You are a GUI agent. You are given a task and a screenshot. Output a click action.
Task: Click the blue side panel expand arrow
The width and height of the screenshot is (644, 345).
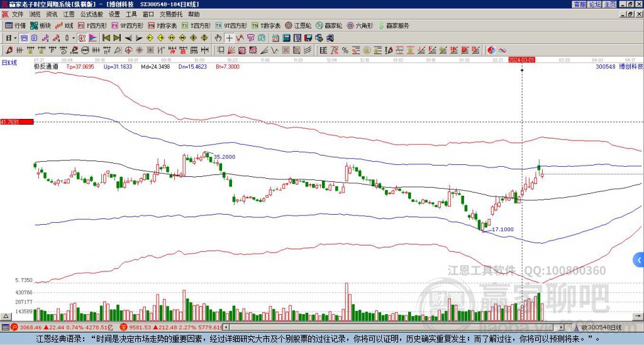639,260
